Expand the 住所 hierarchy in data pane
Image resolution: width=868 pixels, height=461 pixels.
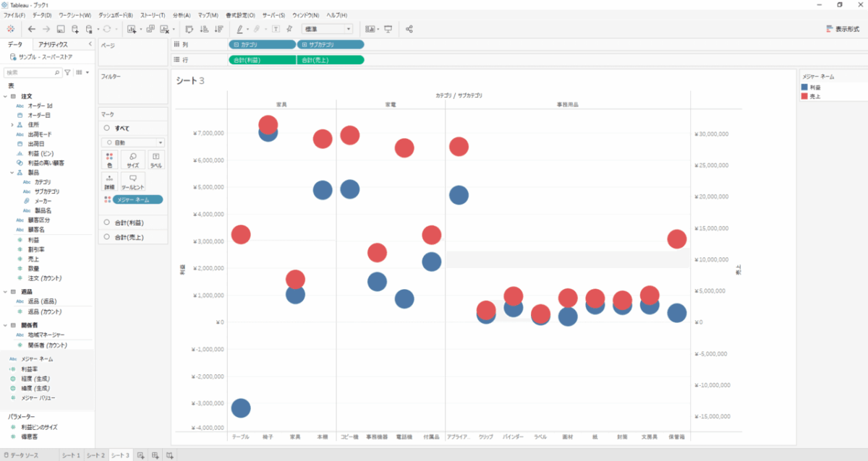(x=12, y=125)
